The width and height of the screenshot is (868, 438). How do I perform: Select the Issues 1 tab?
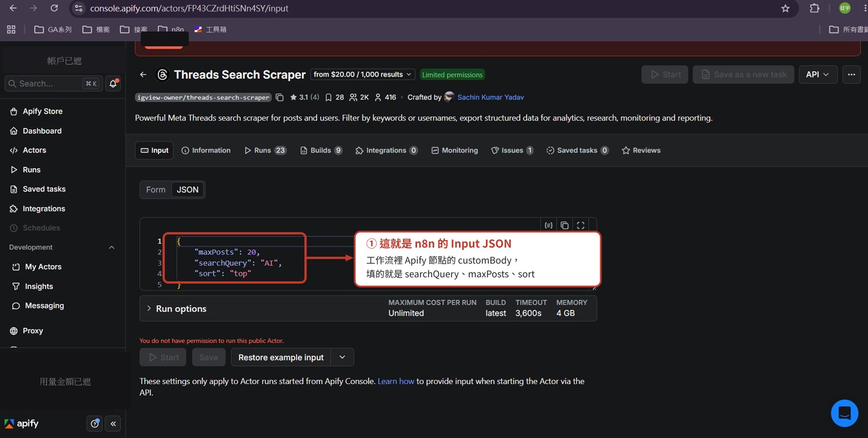coord(512,150)
